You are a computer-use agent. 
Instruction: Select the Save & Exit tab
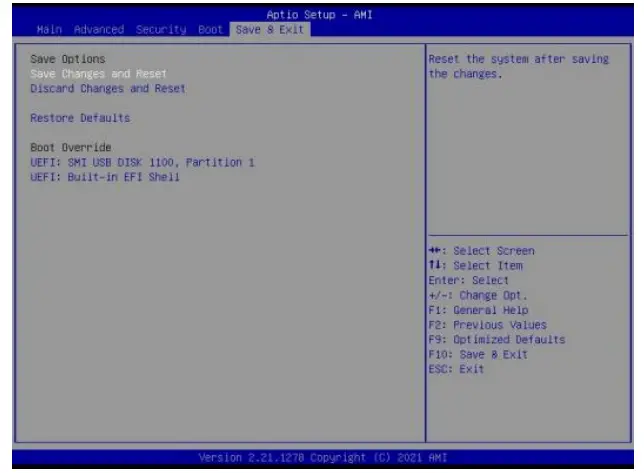point(269,30)
